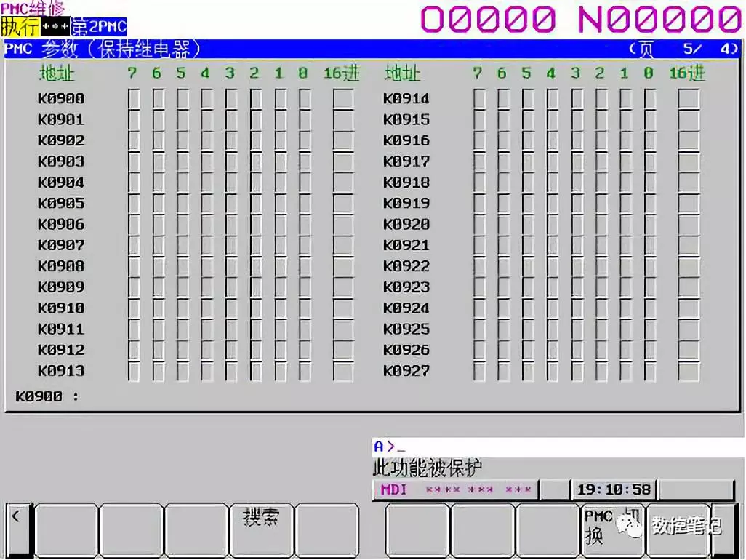Screen dimensions: 746x560
Task: Toggle bit 7 of address K0900
Action: [134, 99]
